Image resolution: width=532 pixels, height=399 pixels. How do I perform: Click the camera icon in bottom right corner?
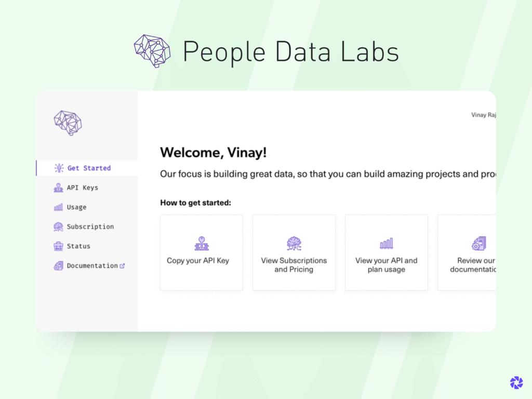(x=516, y=382)
